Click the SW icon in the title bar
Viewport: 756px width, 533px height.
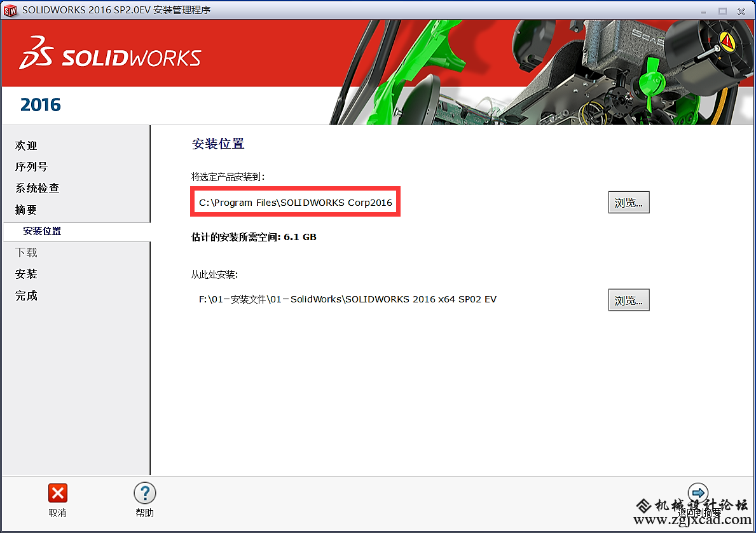click(x=10, y=11)
